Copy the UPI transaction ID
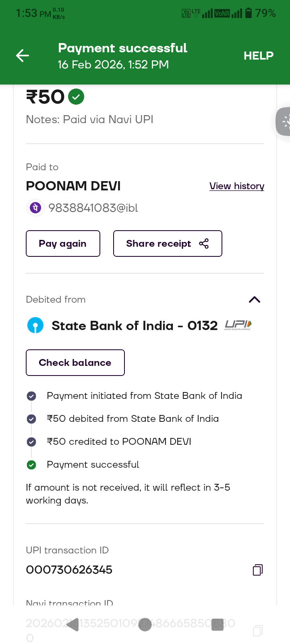Image resolution: width=290 pixels, height=644 pixels. pos(258,570)
